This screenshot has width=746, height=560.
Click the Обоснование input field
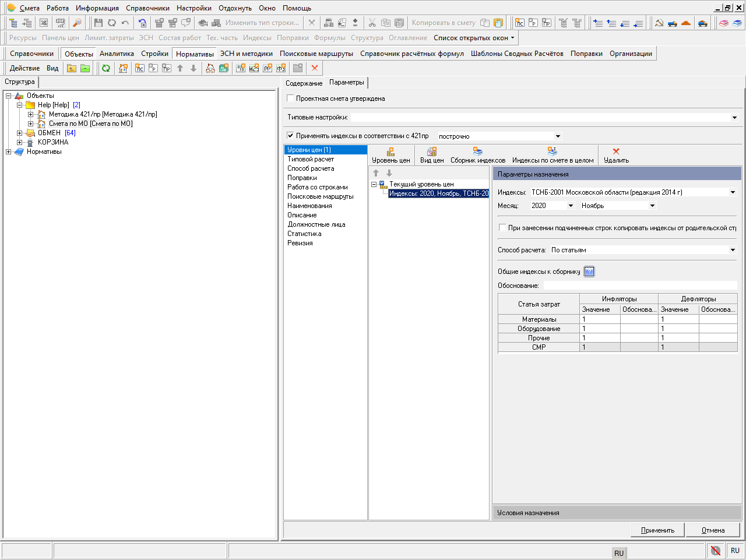[640, 286]
